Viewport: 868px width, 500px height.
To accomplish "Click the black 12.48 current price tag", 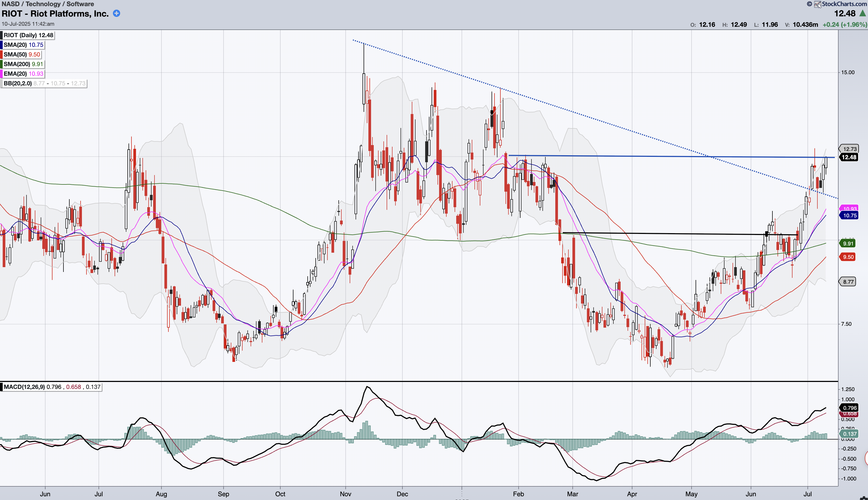I will 849,157.
